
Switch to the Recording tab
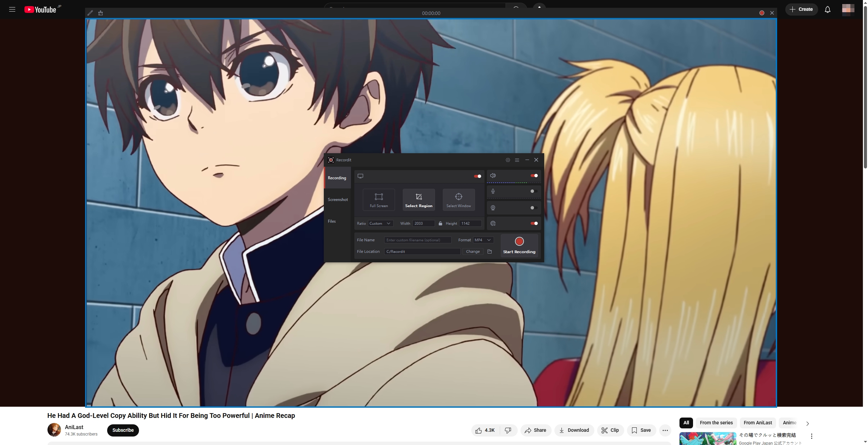pos(337,178)
